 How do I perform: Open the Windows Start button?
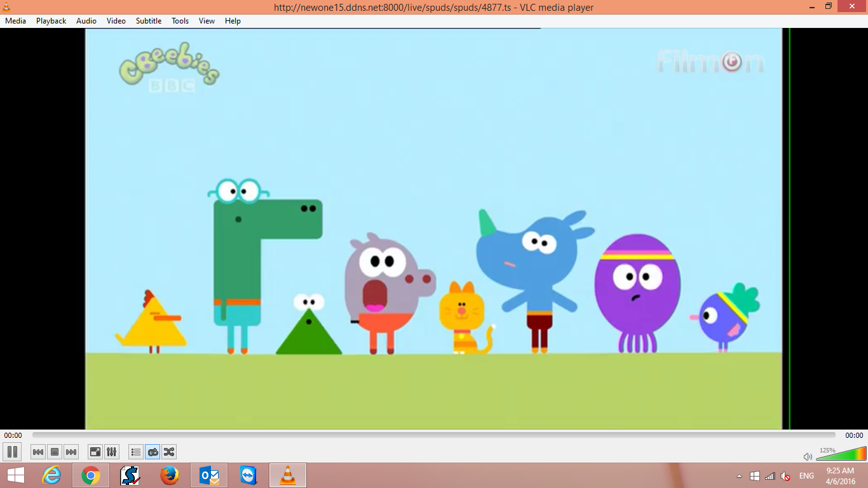click(16, 475)
